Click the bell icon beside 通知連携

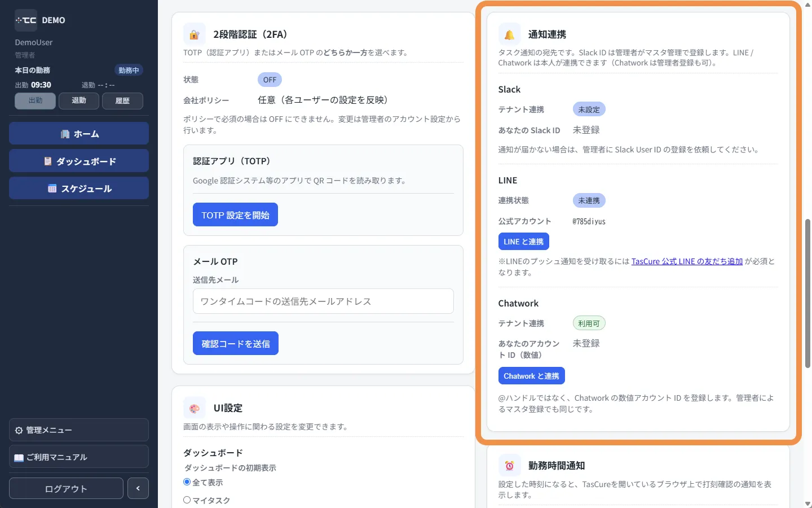tap(509, 34)
